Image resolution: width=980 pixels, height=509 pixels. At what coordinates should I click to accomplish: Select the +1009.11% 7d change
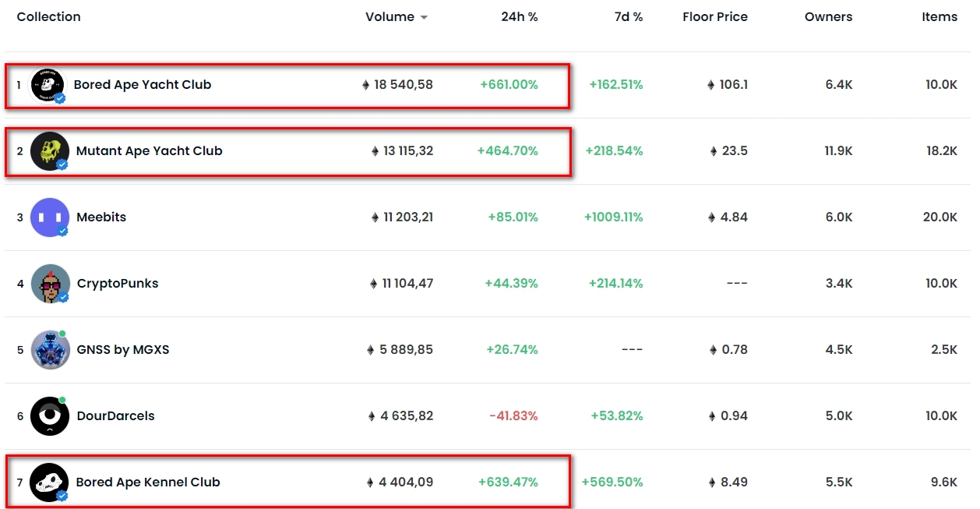[x=614, y=217]
